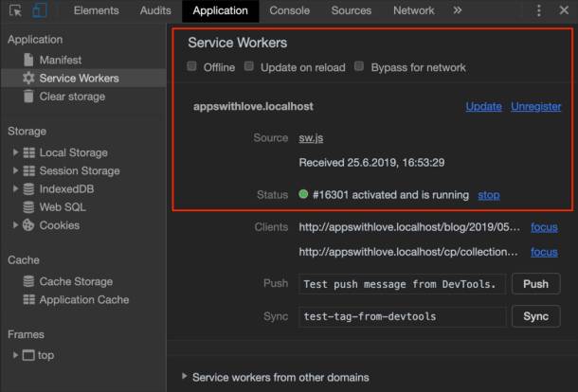
Task: Toggle the device toolbar icon
Action: click(38, 11)
